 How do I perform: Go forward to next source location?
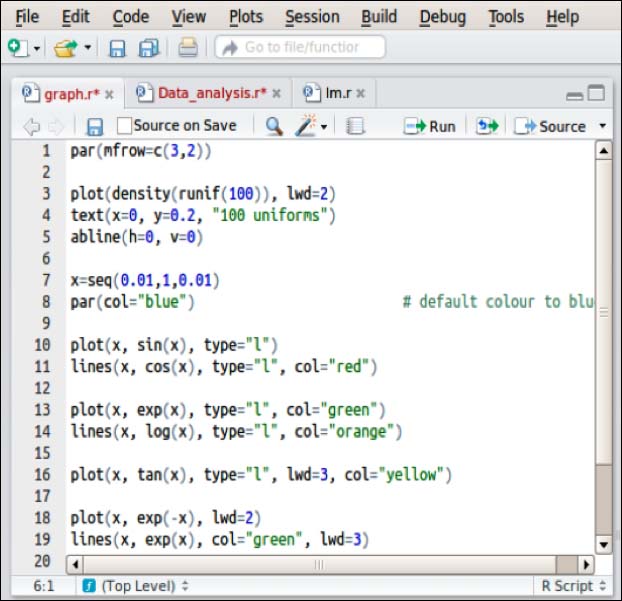point(56,127)
